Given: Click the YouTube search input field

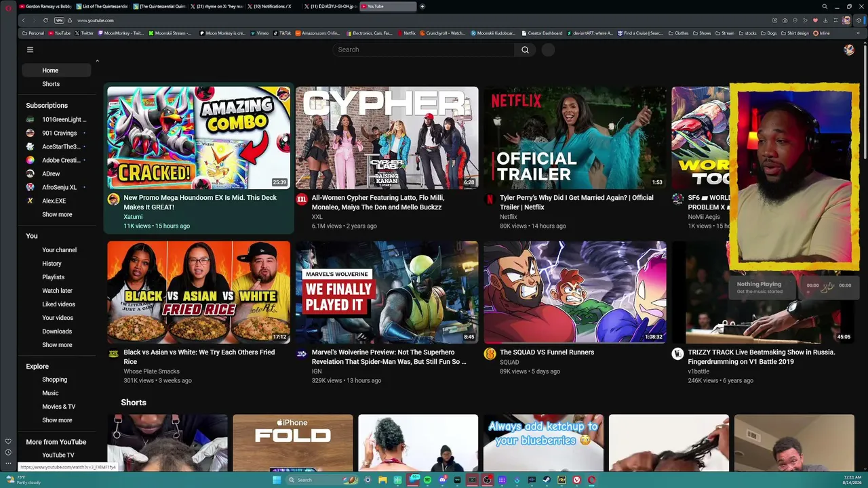Looking at the screenshot, I should (424, 49).
